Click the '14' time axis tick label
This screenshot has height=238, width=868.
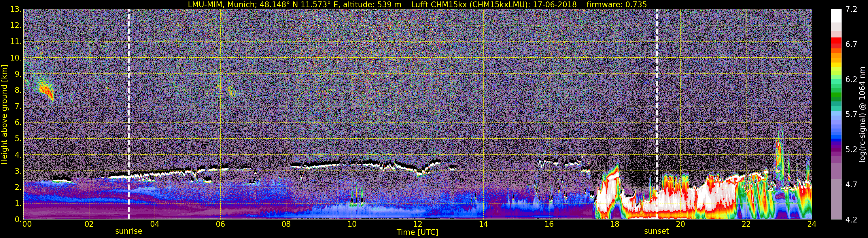483,224
